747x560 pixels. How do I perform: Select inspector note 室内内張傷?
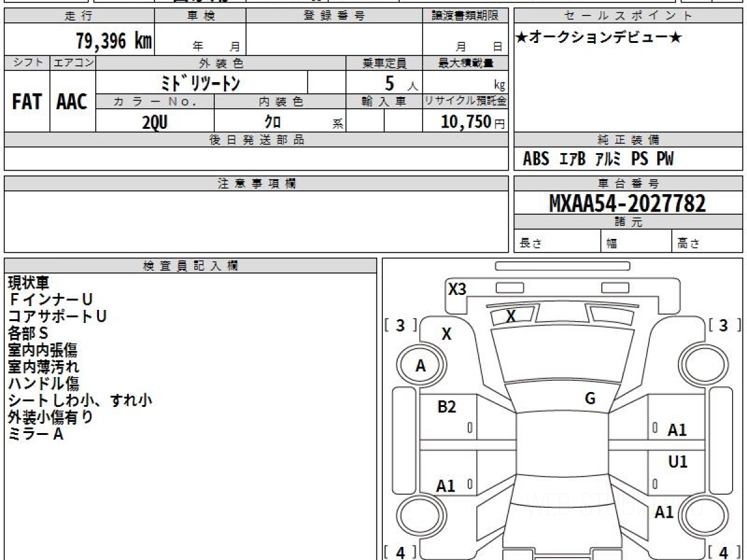coord(42,350)
